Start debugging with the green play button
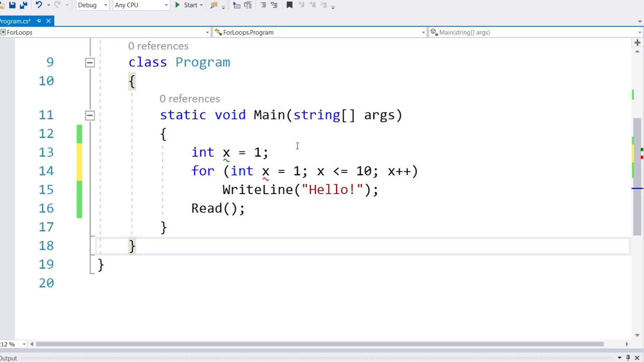 tap(177, 5)
